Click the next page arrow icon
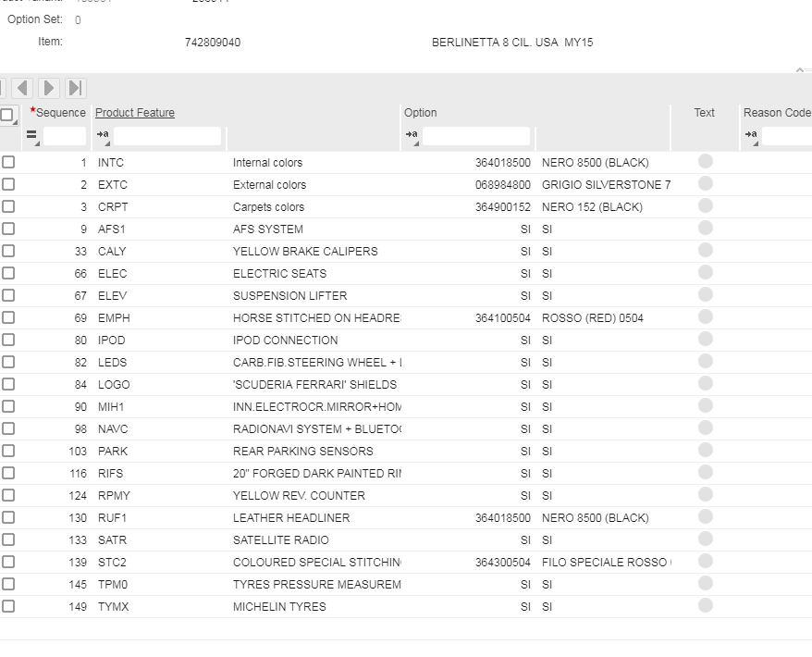Image resolution: width=812 pixels, height=657 pixels. pos(50,88)
